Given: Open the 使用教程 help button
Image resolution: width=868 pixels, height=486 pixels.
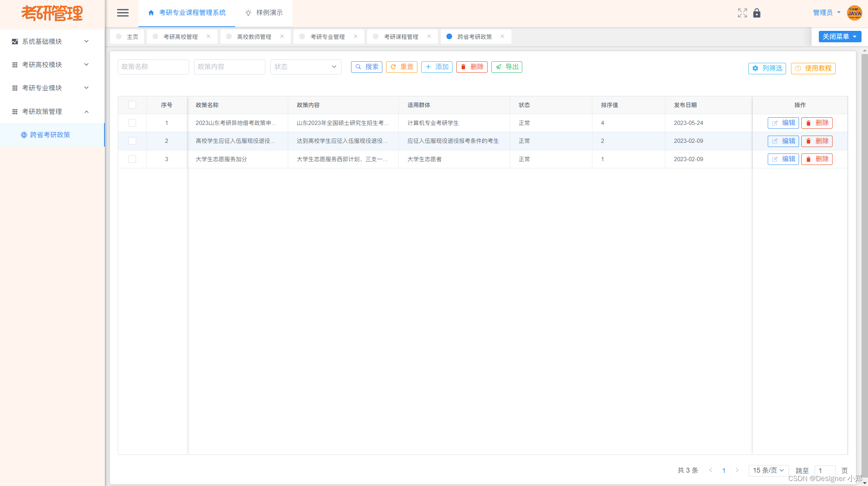Looking at the screenshot, I should 813,68.
